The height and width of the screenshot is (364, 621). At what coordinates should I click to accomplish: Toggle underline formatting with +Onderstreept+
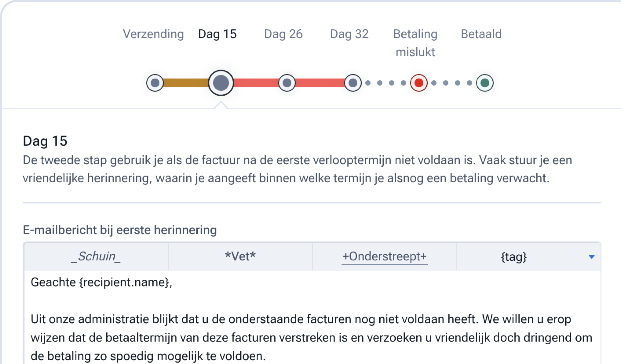coord(384,256)
